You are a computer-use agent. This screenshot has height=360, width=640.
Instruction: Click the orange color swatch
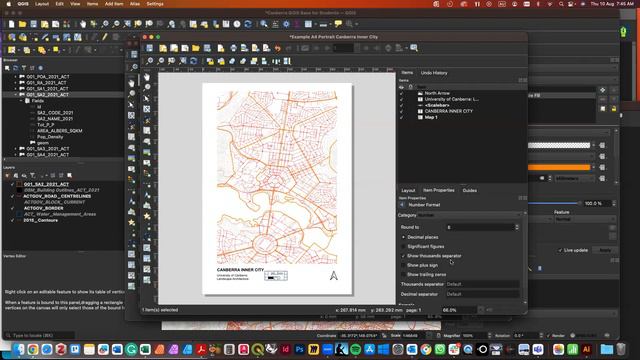pyautogui.click(x=559, y=167)
